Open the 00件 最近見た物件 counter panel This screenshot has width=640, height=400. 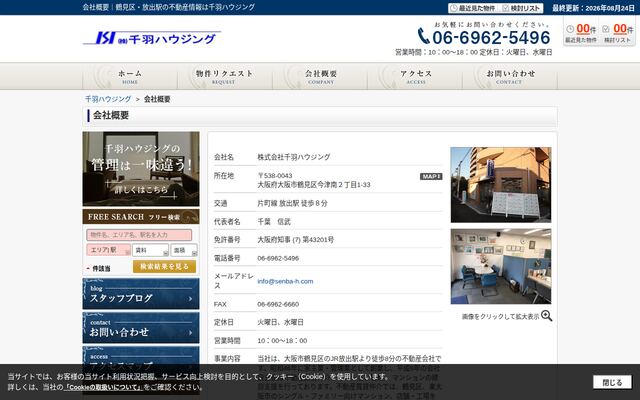(581, 33)
